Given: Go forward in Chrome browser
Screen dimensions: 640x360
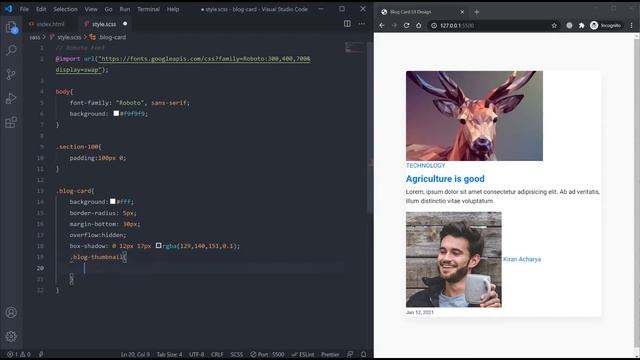Looking at the screenshot, I should tap(394, 25).
